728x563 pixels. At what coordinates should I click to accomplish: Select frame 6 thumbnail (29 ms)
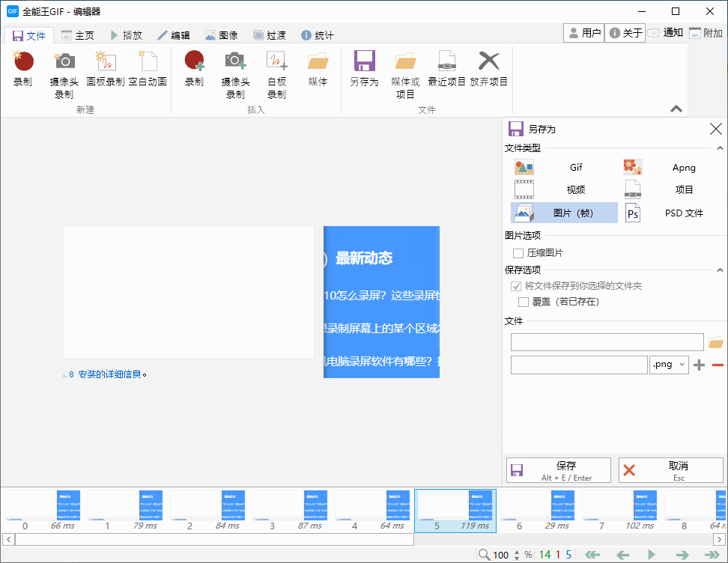(537, 511)
